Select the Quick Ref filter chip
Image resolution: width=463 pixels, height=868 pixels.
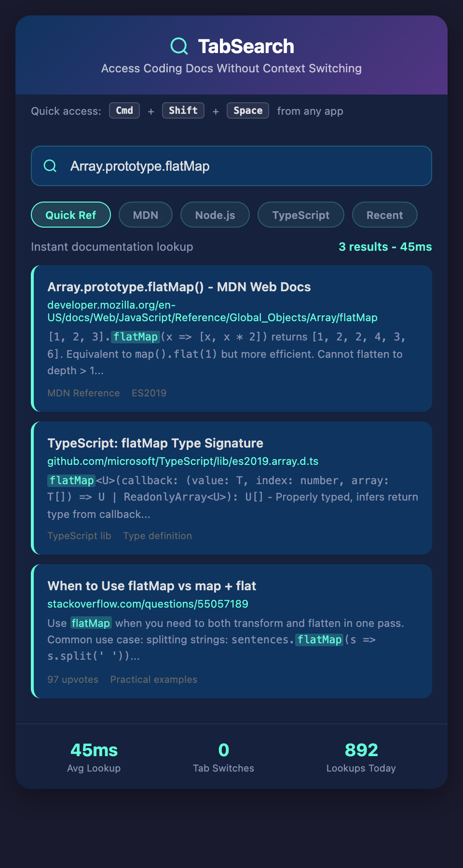[70, 215]
